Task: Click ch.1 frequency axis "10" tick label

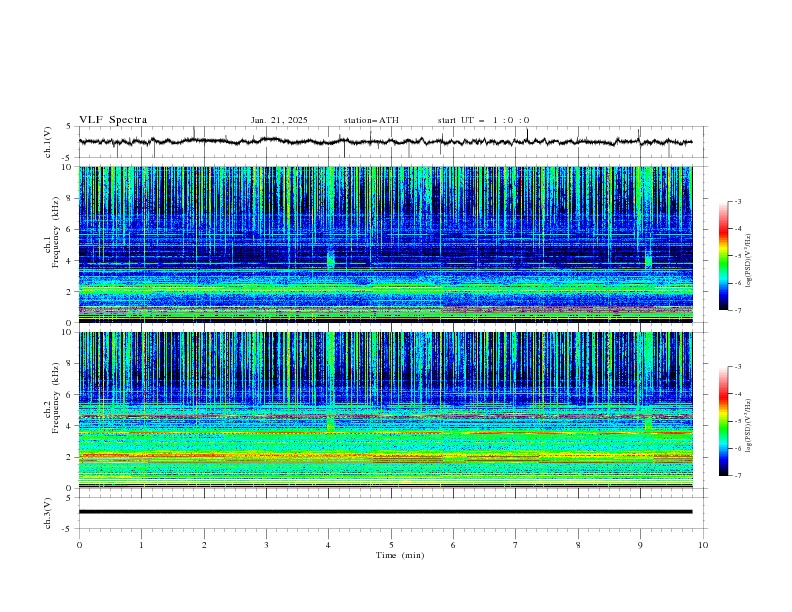Action: (69, 167)
